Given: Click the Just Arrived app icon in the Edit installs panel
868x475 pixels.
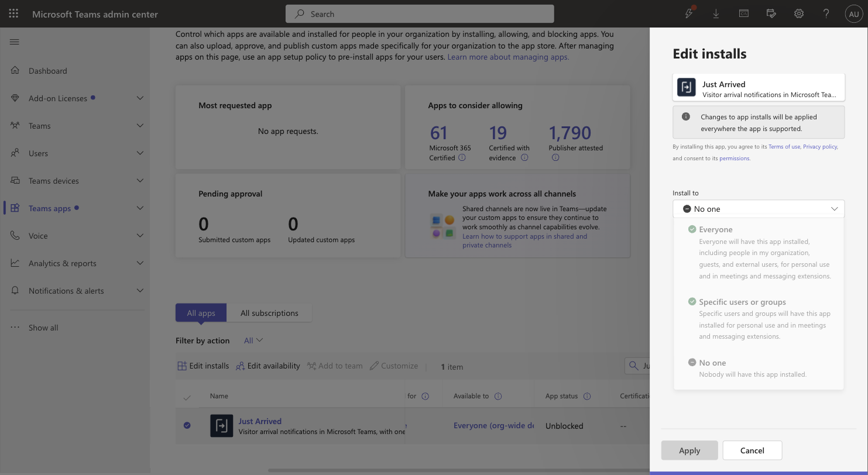Looking at the screenshot, I should point(687,87).
